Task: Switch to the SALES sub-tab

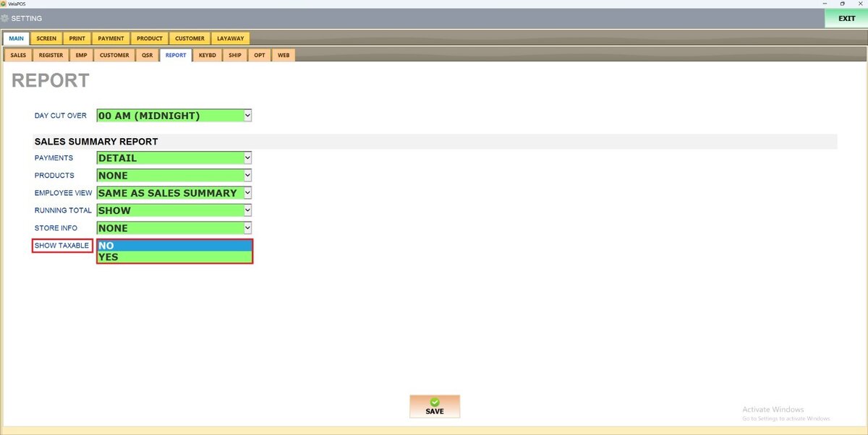Action: pyautogui.click(x=18, y=55)
